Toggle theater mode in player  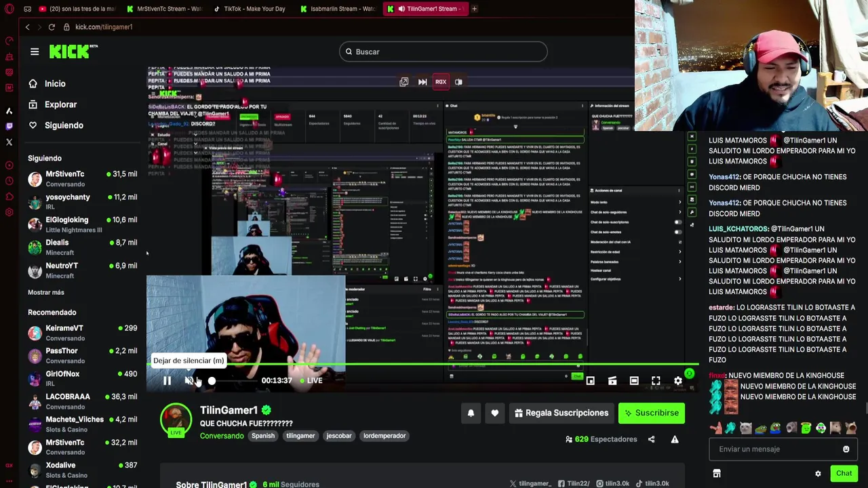click(634, 381)
